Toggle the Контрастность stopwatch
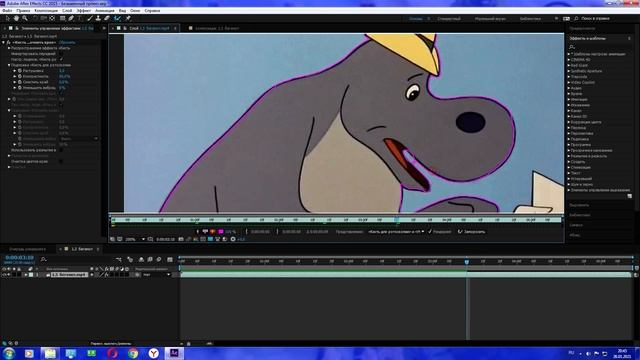Image resolution: width=640 pixels, height=360 pixels. point(20,76)
